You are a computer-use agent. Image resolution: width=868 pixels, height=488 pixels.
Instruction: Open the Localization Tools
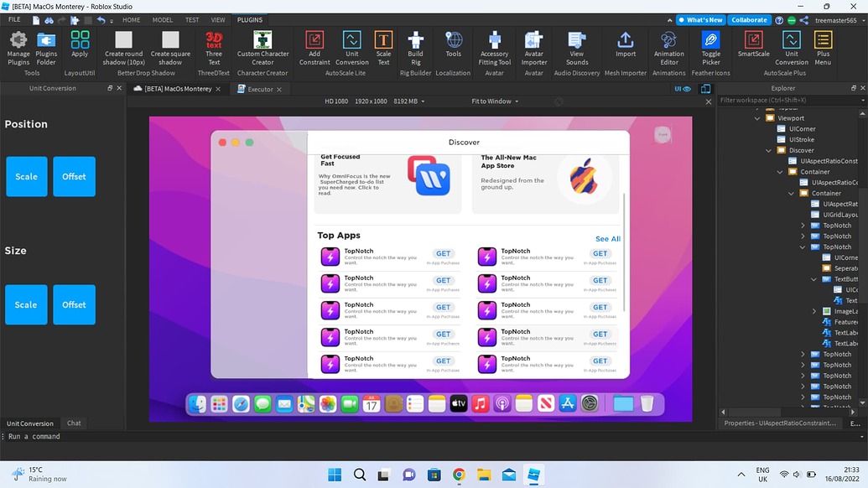coord(454,44)
